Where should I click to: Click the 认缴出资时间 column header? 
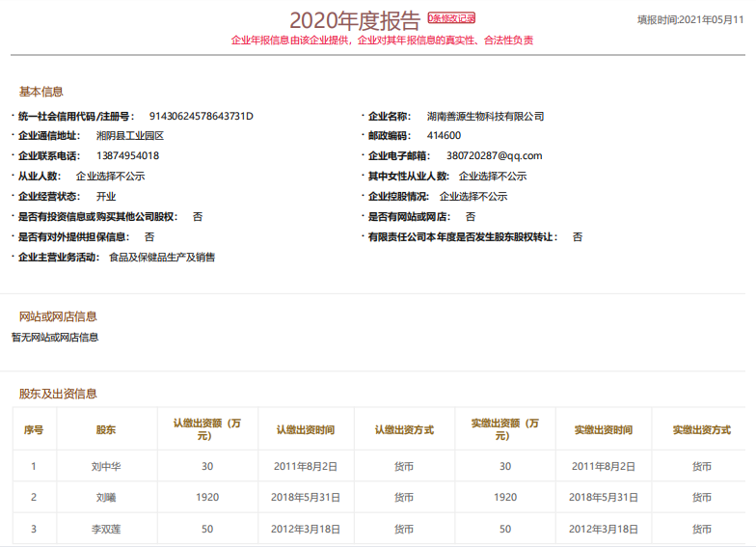point(306,429)
